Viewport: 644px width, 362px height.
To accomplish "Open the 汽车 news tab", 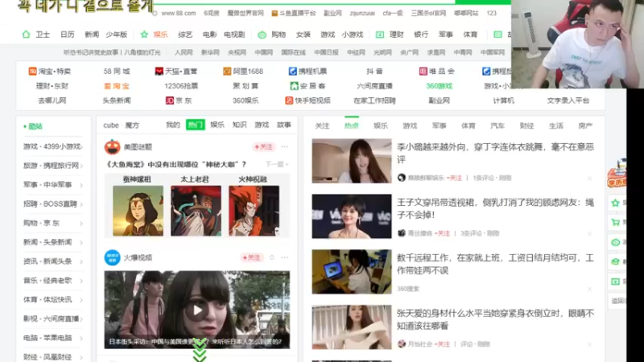I will [x=497, y=125].
